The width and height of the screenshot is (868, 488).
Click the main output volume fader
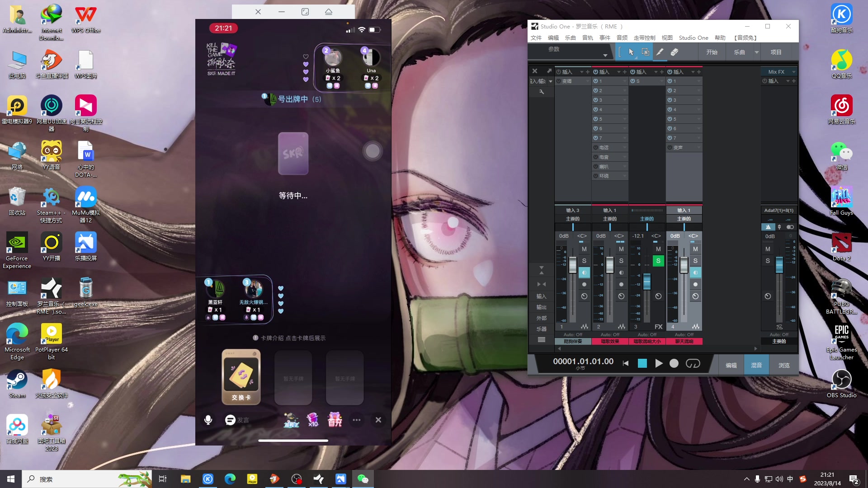click(x=779, y=265)
